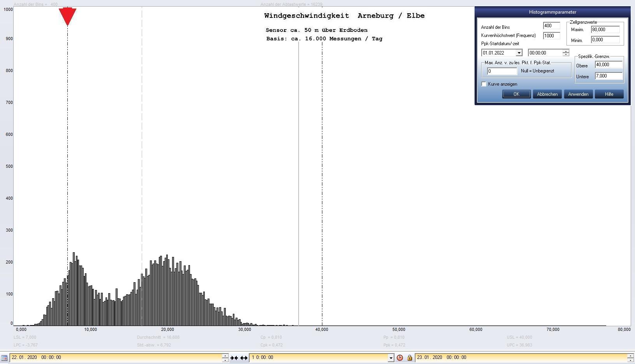Viewport: 635px width, 364px height.
Task: Focus the Anzahl der Bins field
Action: click(x=551, y=26)
